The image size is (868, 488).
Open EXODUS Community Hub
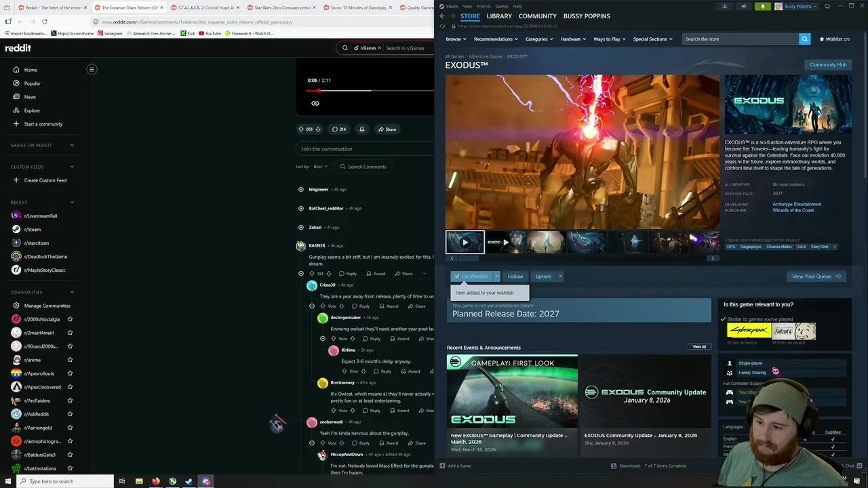coord(828,64)
